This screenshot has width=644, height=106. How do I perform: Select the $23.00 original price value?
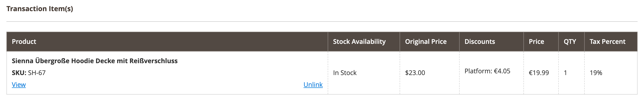pyautogui.click(x=415, y=73)
